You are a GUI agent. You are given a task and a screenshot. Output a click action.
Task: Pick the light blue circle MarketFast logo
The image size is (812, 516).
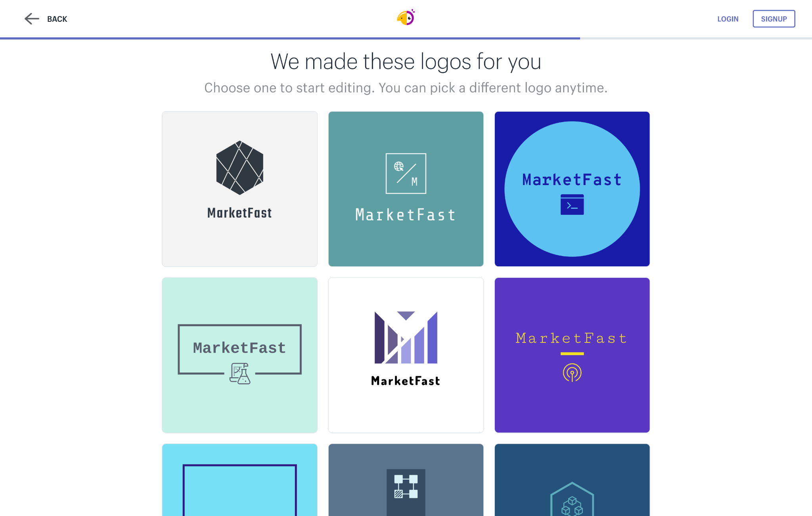(x=572, y=189)
